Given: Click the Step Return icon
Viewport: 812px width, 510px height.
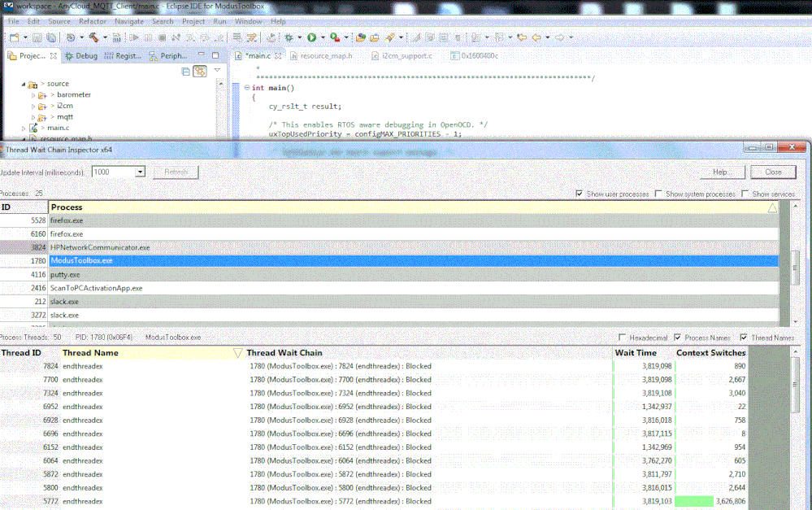Looking at the screenshot, I should coord(219,37).
